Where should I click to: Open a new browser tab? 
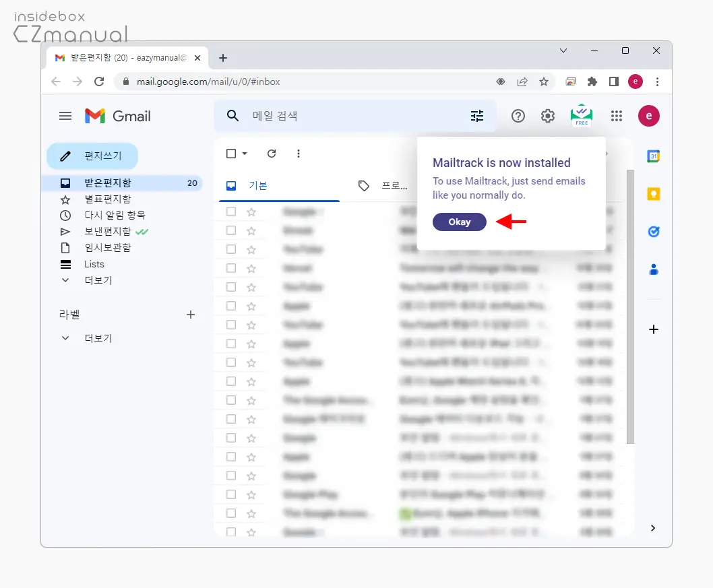(x=223, y=58)
